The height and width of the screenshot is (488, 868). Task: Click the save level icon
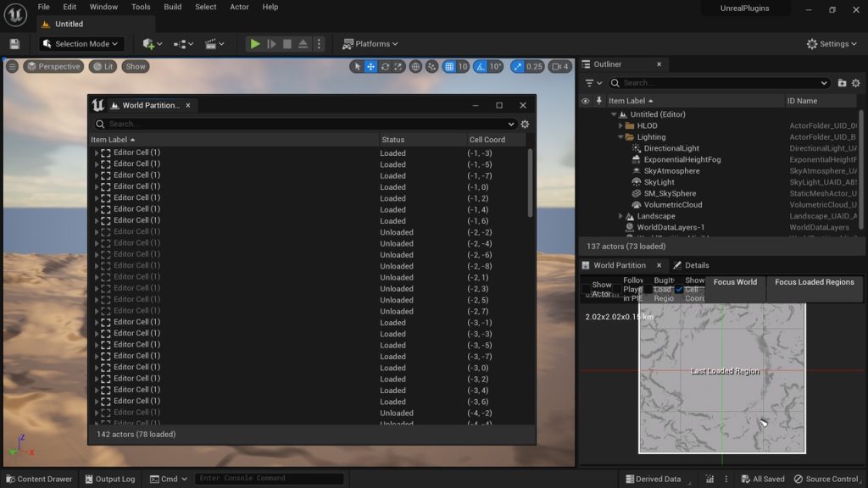click(14, 44)
